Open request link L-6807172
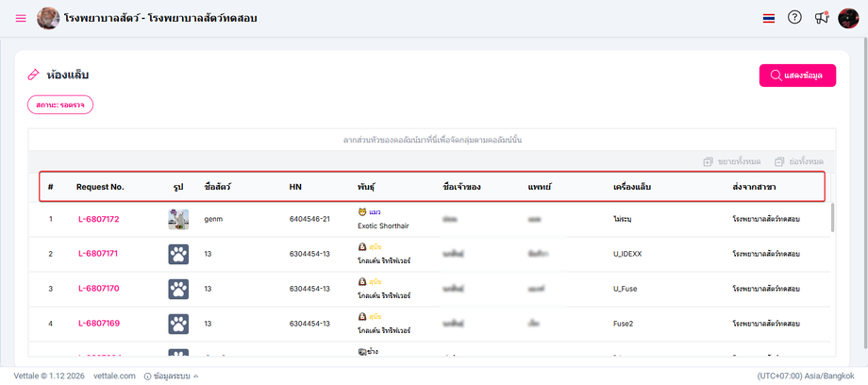The height and width of the screenshot is (385, 868). click(x=98, y=219)
